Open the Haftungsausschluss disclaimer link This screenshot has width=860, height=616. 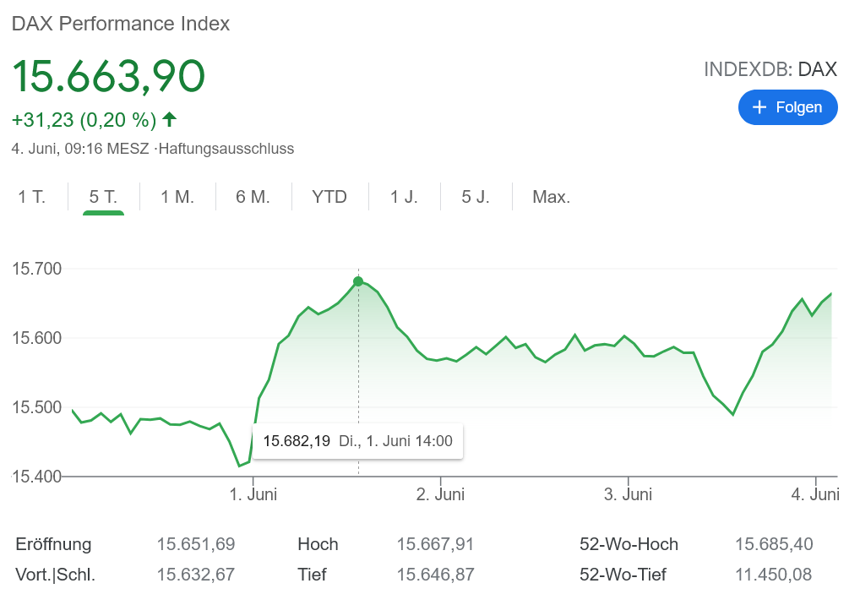tap(226, 149)
